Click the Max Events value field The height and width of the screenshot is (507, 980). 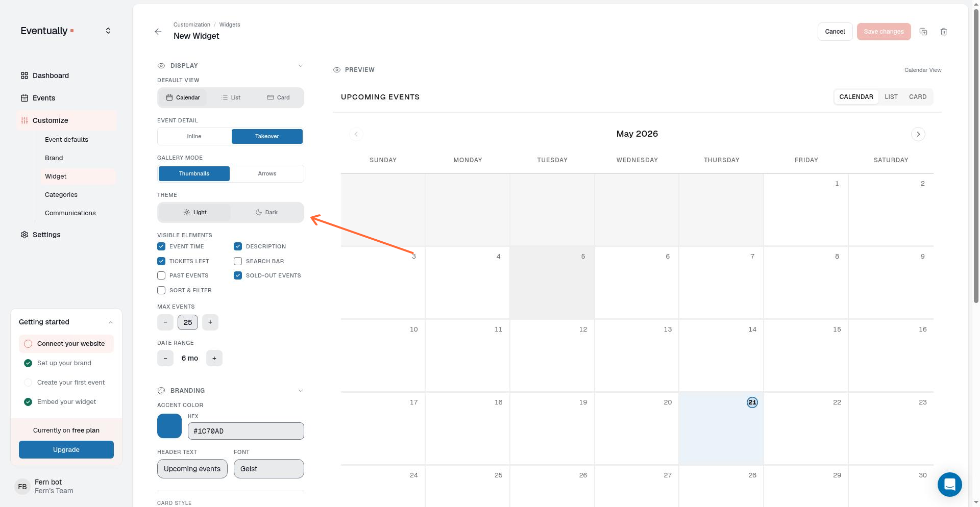point(188,322)
